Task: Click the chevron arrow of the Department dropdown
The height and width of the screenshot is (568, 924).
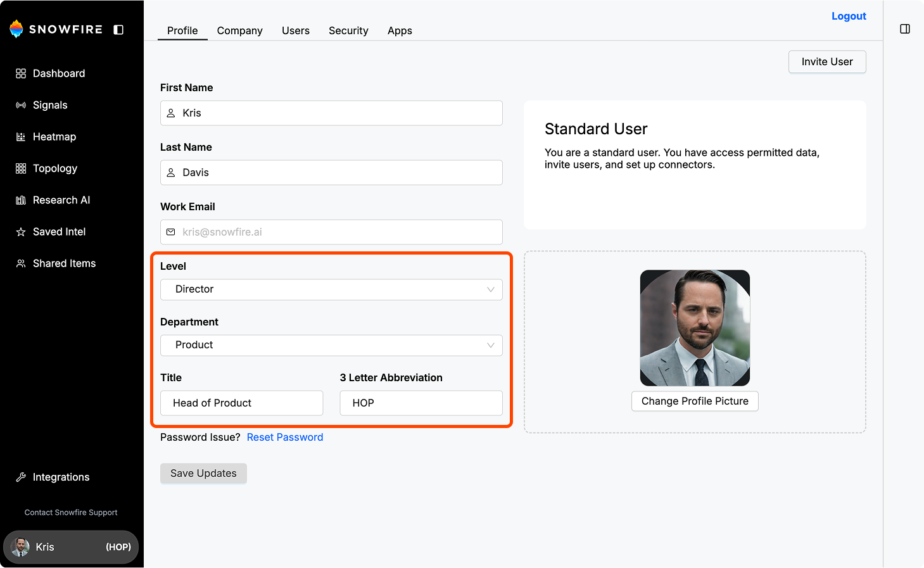Action: point(490,345)
